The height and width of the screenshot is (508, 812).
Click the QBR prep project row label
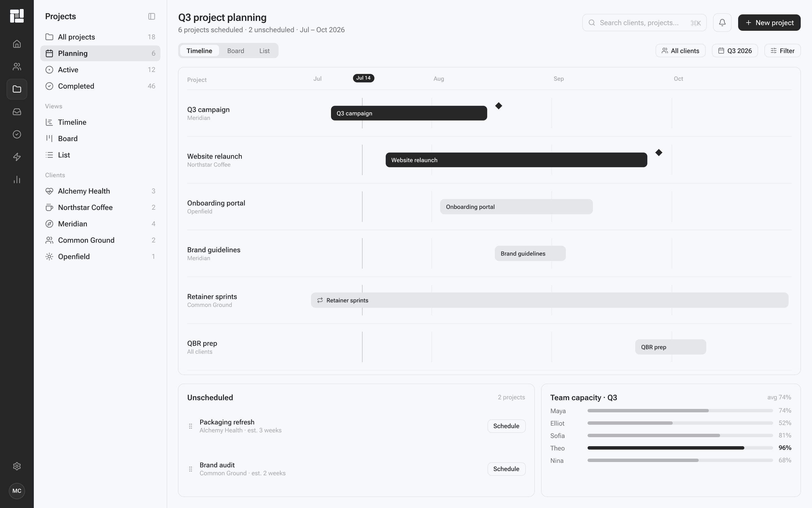tap(202, 343)
